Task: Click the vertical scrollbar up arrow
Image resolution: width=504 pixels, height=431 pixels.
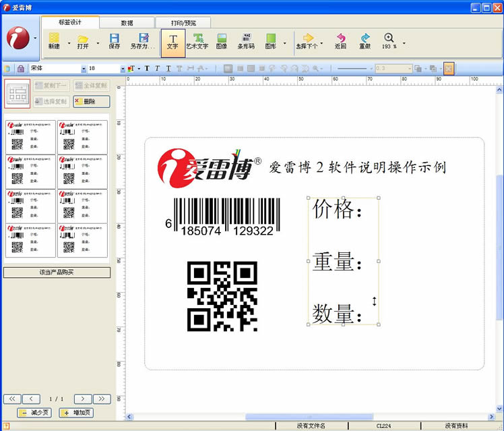Action: [499, 90]
